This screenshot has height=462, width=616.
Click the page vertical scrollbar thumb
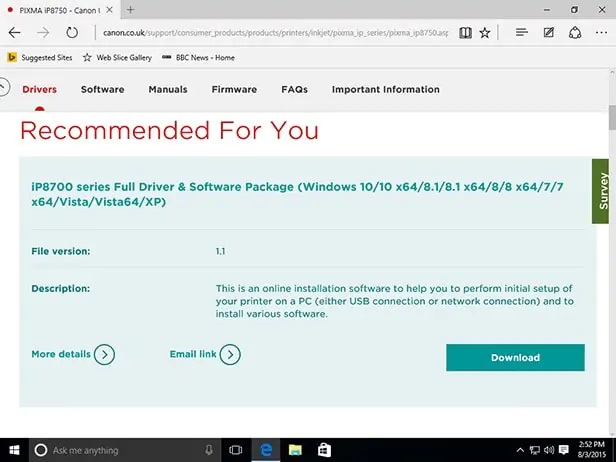pyautogui.click(x=612, y=117)
